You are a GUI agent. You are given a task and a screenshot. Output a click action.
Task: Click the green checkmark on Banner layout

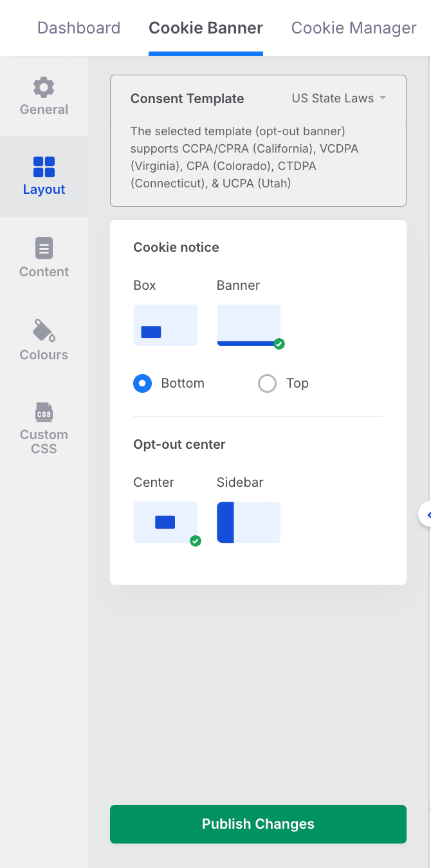279,344
